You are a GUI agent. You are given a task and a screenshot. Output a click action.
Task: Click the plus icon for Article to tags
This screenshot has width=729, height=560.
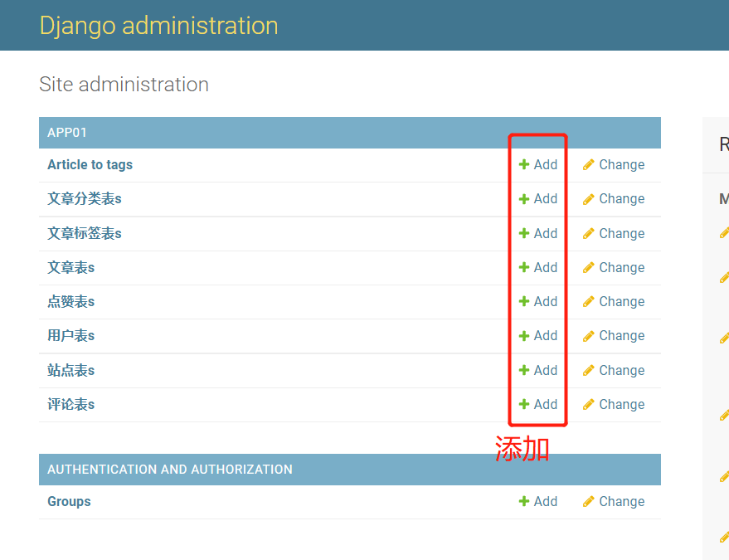tap(524, 164)
